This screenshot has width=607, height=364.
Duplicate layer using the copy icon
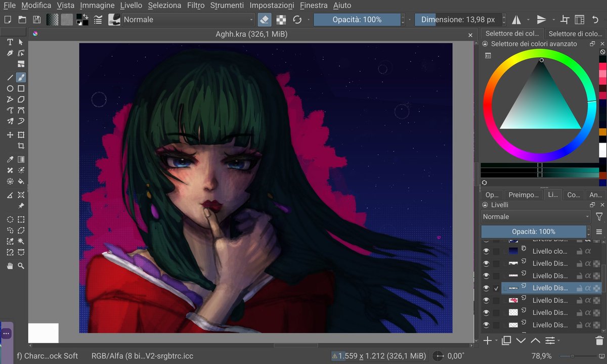click(506, 341)
